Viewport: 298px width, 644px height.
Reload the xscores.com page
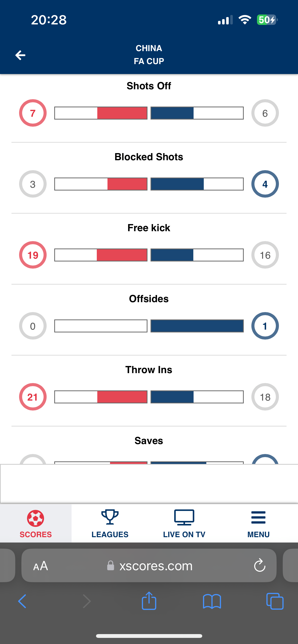click(x=260, y=566)
